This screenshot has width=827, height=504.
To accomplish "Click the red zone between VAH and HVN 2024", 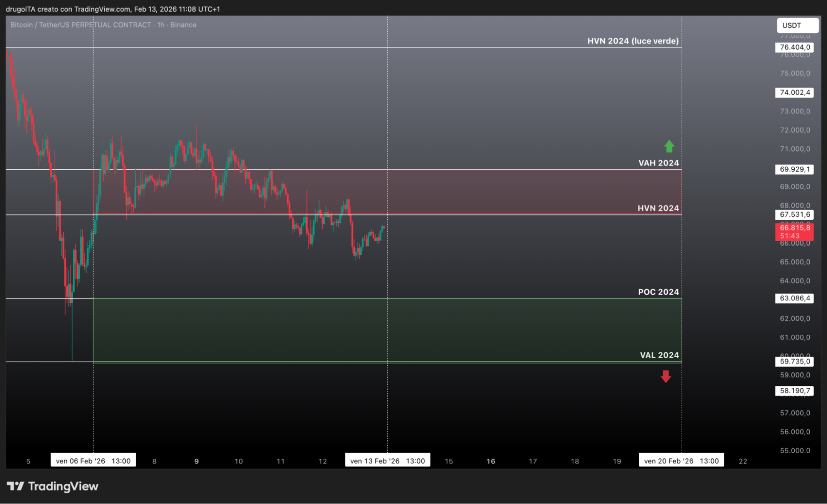I will 387,192.
